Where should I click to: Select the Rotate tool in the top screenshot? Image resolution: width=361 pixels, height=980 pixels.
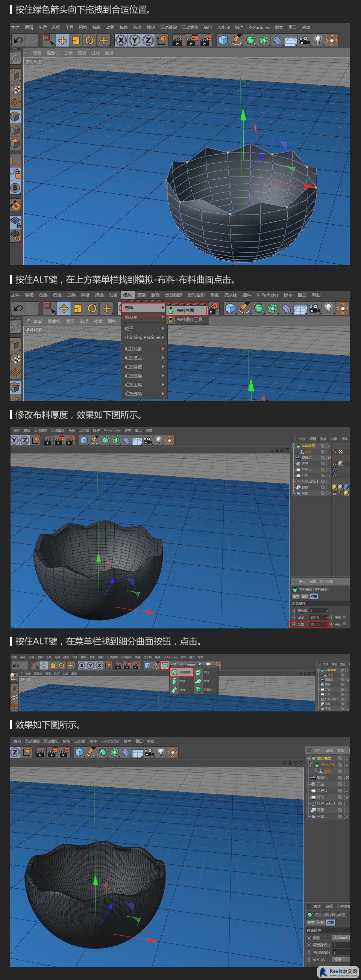[90, 40]
